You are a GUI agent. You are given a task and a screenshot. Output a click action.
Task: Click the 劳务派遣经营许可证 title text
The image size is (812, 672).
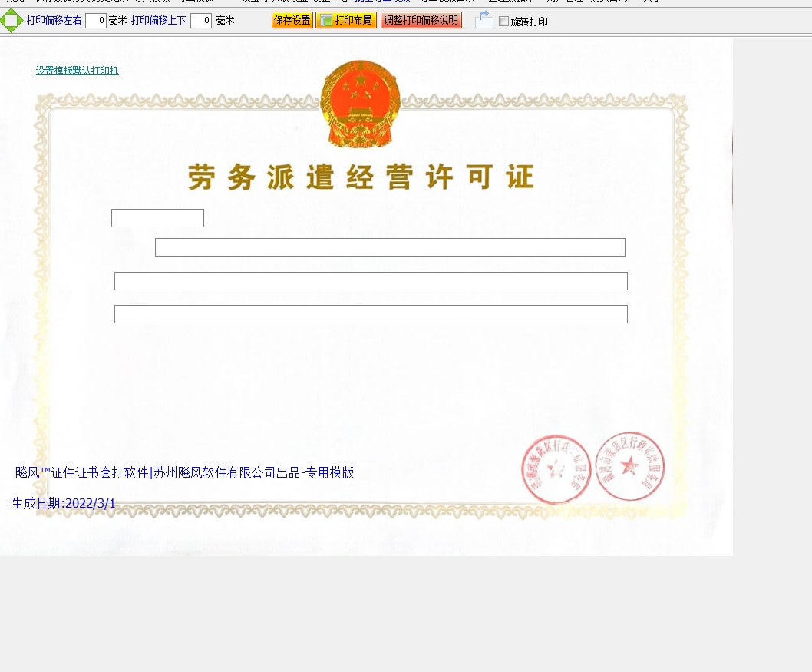361,177
